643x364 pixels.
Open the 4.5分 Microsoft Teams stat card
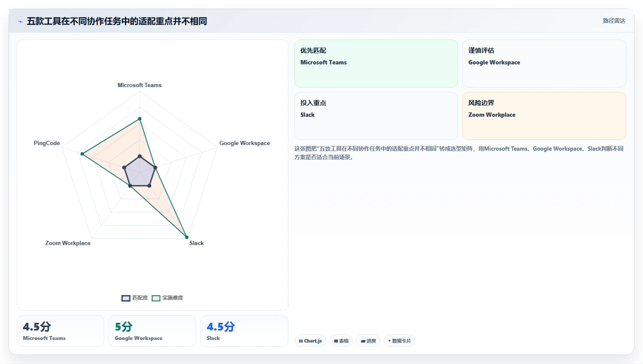[61, 331]
